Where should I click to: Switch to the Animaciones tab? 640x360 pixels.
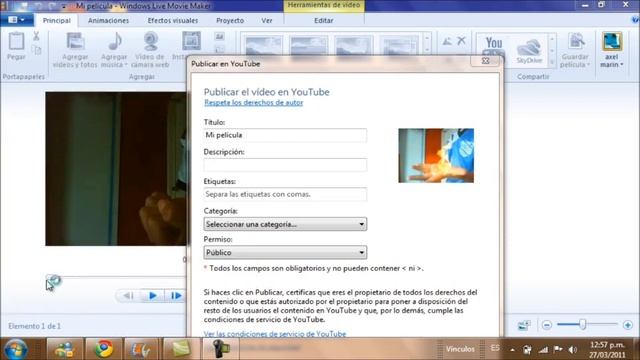tap(108, 20)
